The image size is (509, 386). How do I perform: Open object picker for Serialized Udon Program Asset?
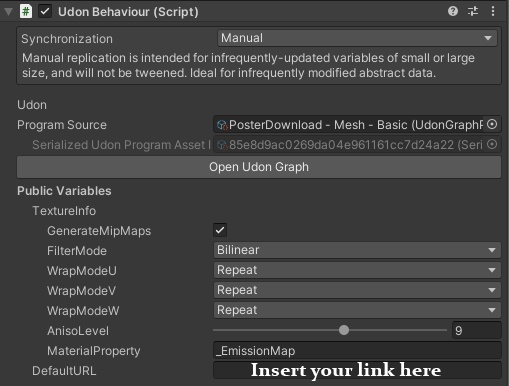point(492,144)
